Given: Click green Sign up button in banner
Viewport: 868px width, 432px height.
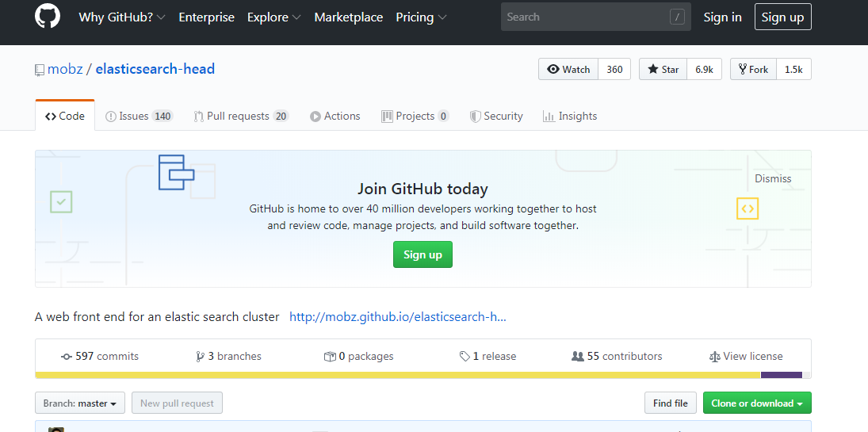Looking at the screenshot, I should [x=423, y=254].
